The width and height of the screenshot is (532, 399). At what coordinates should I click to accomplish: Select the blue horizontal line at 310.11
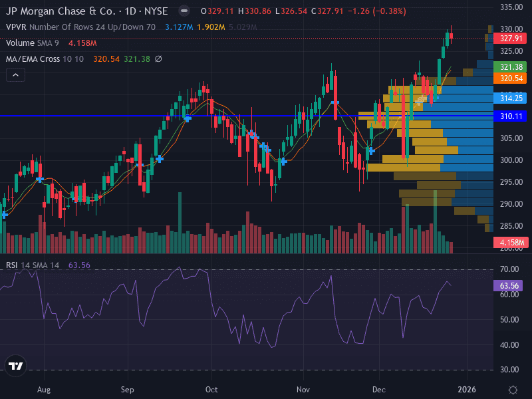pos(246,116)
